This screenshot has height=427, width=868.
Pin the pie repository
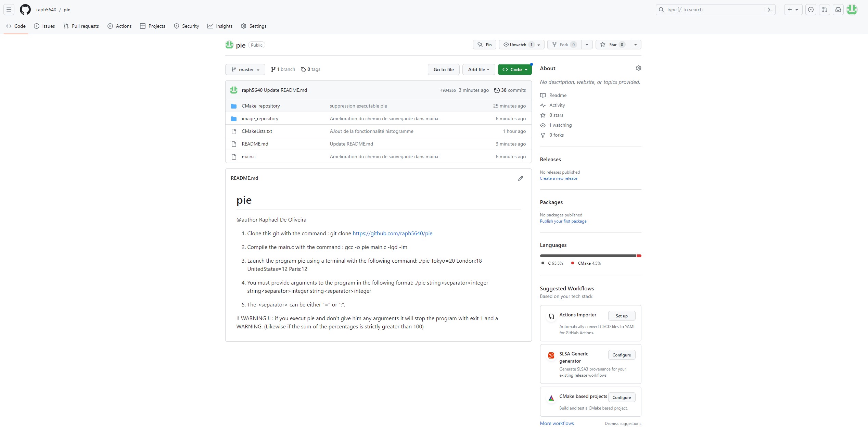click(x=484, y=45)
